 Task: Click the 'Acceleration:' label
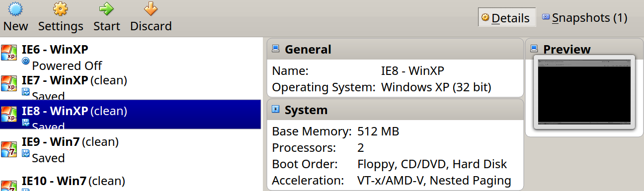click(x=308, y=181)
